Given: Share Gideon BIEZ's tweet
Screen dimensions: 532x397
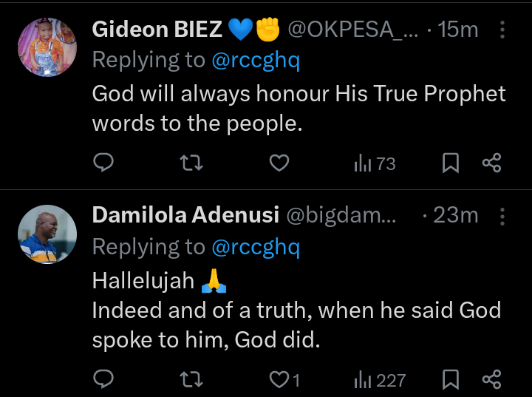Looking at the screenshot, I should click(491, 163).
